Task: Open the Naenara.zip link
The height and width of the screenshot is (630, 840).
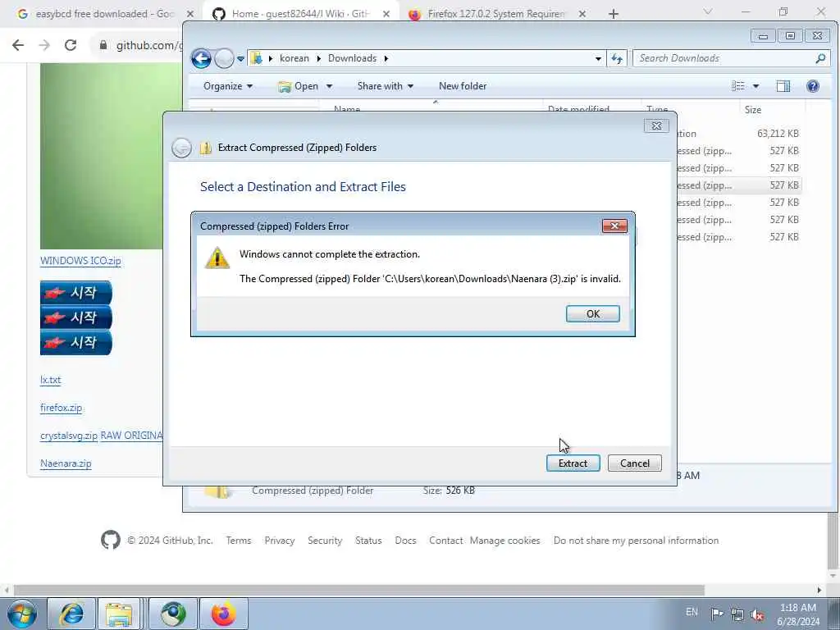Action: point(66,463)
